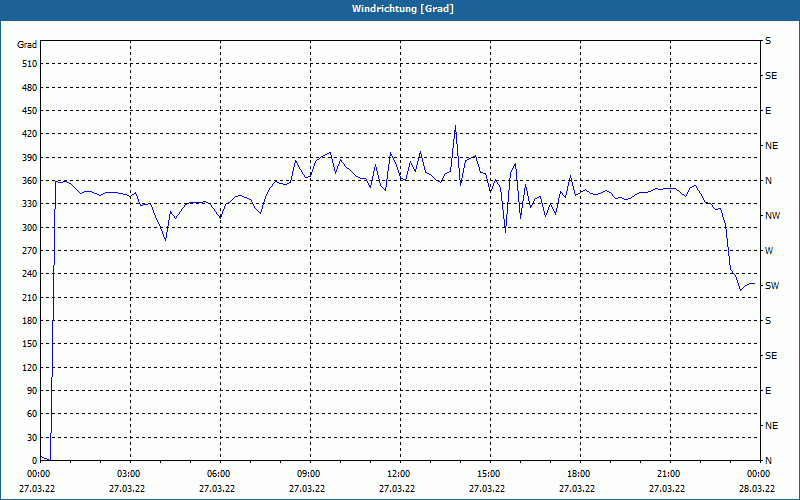Image resolution: width=800 pixels, height=500 pixels.
Task: Select the 450 degree axis label
Action: 30,111
